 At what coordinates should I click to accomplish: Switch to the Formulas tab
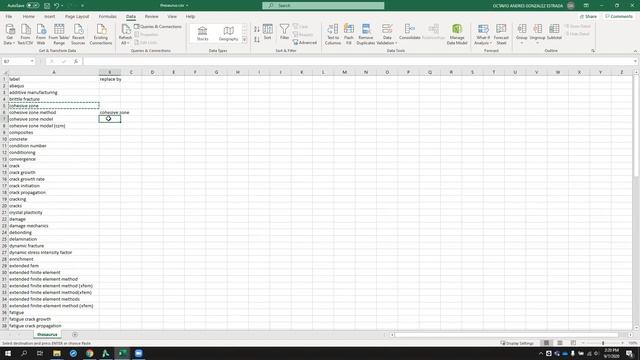107,16
